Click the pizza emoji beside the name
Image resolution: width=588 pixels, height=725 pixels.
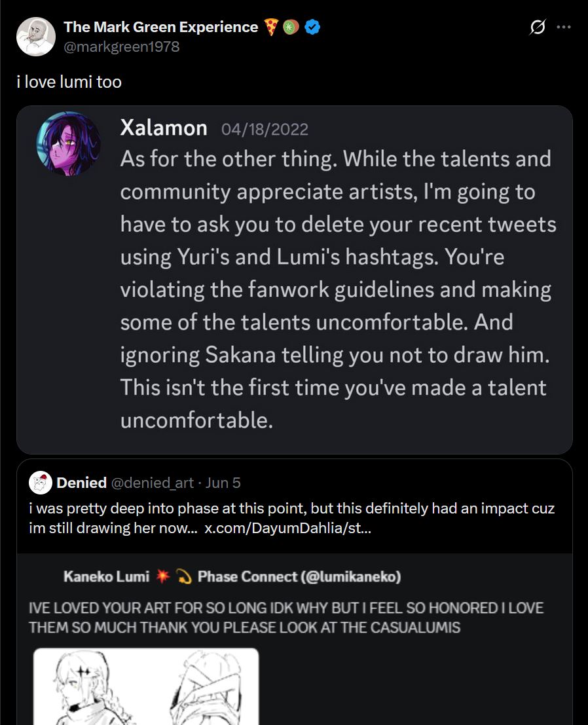[272, 28]
